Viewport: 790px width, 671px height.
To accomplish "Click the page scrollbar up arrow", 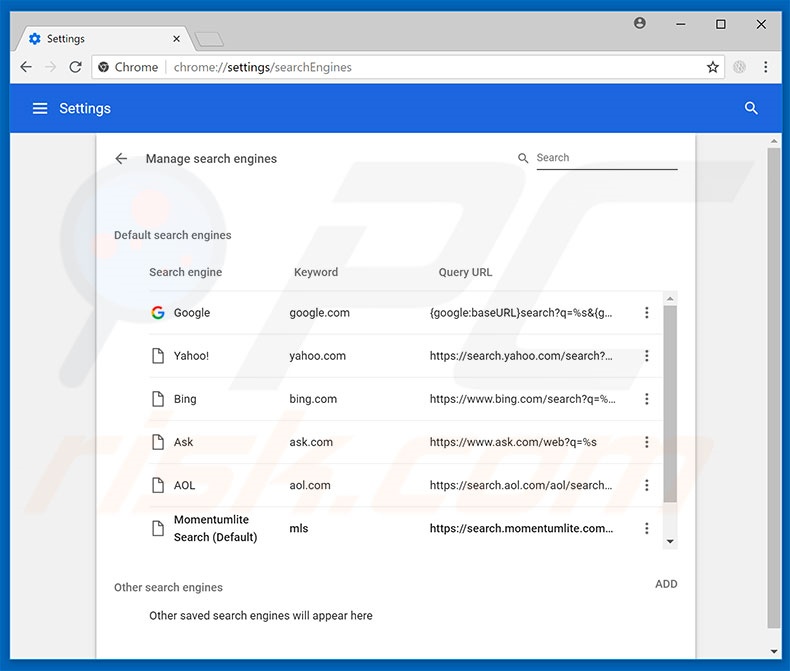I will [x=774, y=142].
